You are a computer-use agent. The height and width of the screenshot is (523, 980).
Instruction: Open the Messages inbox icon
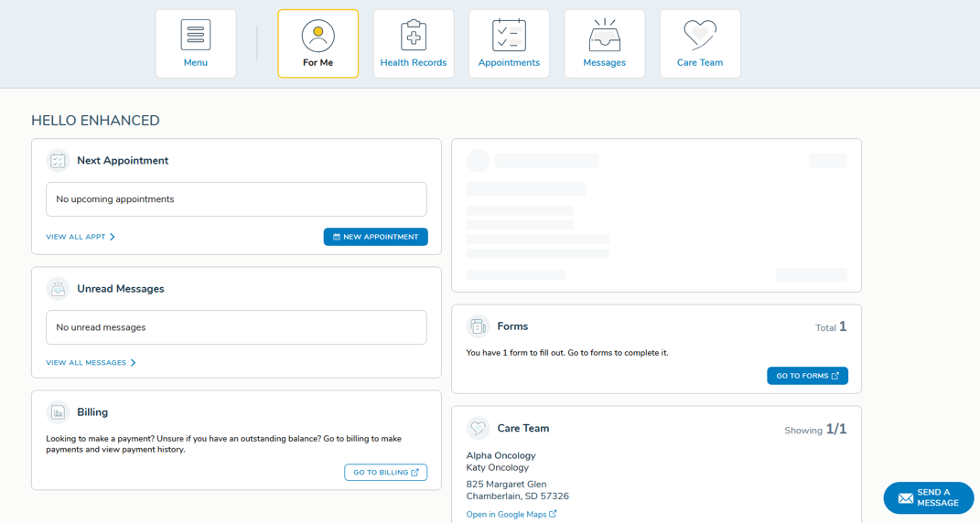tap(604, 37)
